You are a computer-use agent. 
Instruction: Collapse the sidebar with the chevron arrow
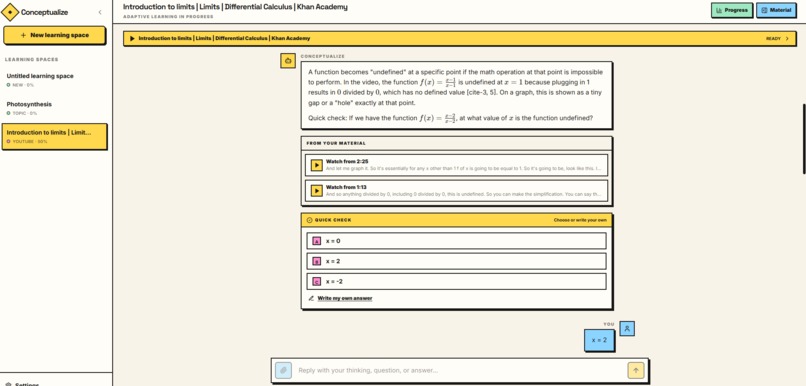pos(100,12)
